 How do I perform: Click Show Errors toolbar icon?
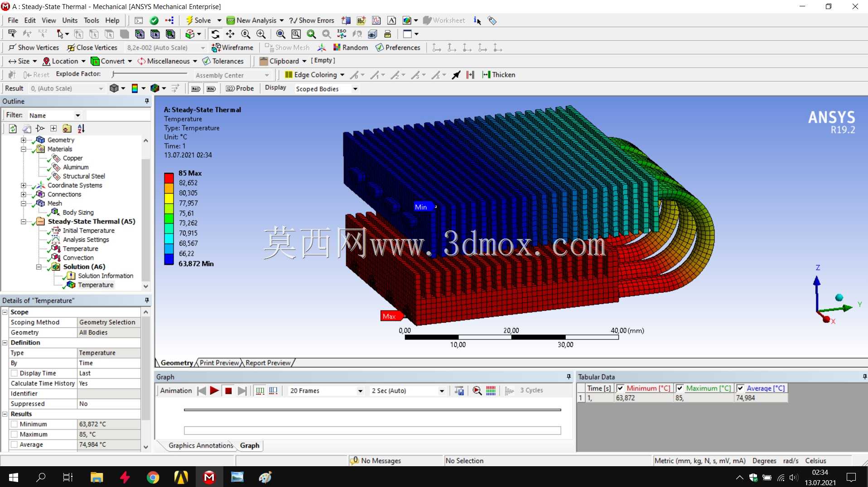pyautogui.click(x=312, y=20)
